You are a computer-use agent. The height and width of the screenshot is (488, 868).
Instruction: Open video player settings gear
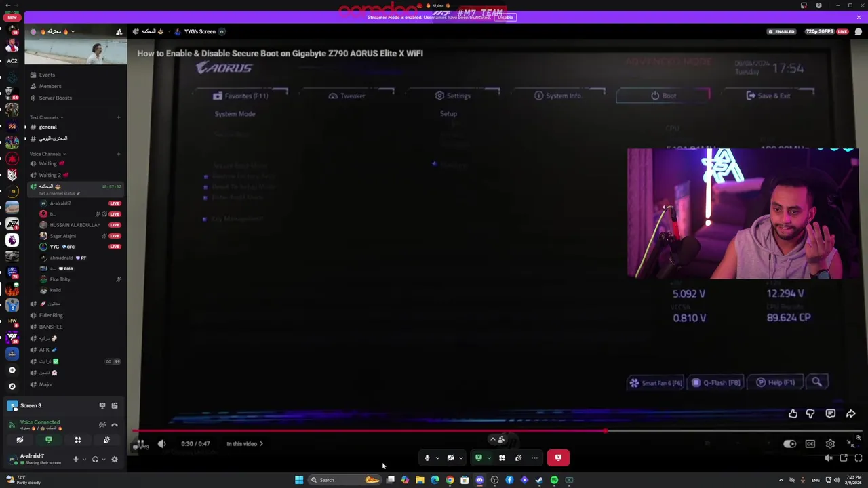pos(830,444)
